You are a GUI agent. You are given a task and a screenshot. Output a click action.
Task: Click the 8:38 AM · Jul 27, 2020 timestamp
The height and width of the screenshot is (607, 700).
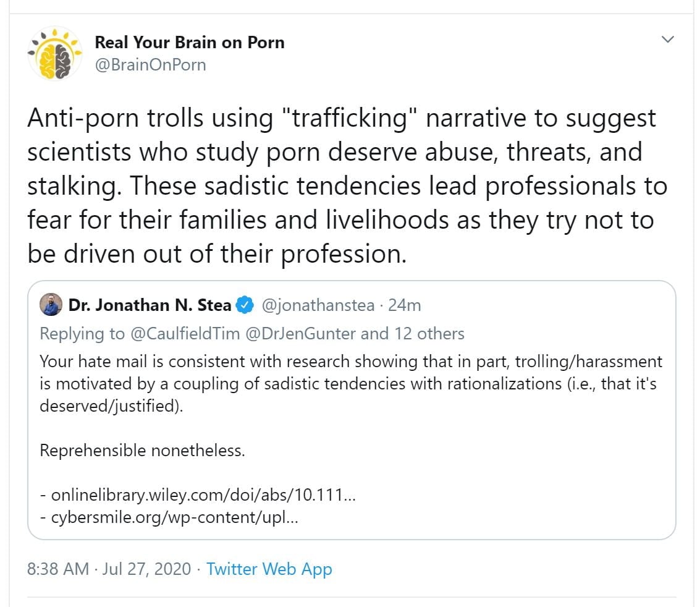(x=109, y=569)
